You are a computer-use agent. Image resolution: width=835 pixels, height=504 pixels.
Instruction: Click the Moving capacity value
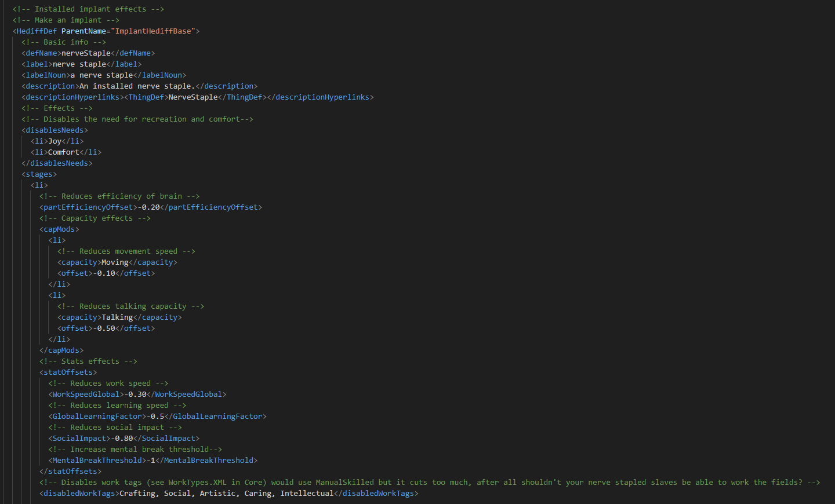[115, 262]
